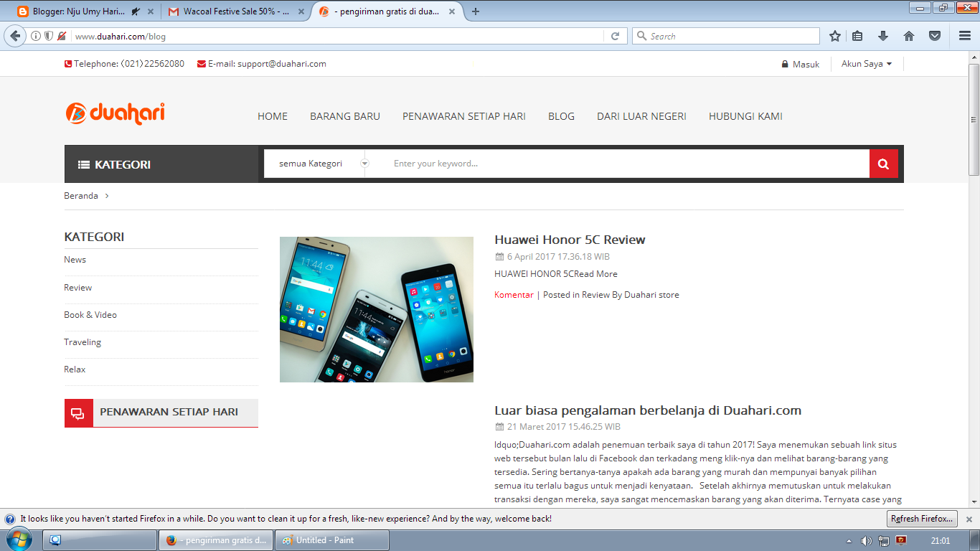Open site information icon in address bar
Viewport: 980px width, 551px height.
[x=36, y=36]
